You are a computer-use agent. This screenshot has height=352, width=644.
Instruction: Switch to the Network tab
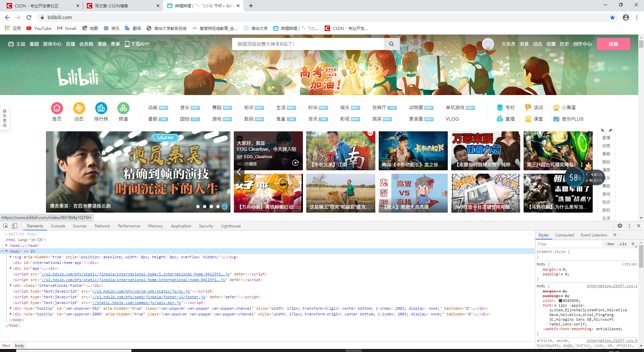coord(102,226)
